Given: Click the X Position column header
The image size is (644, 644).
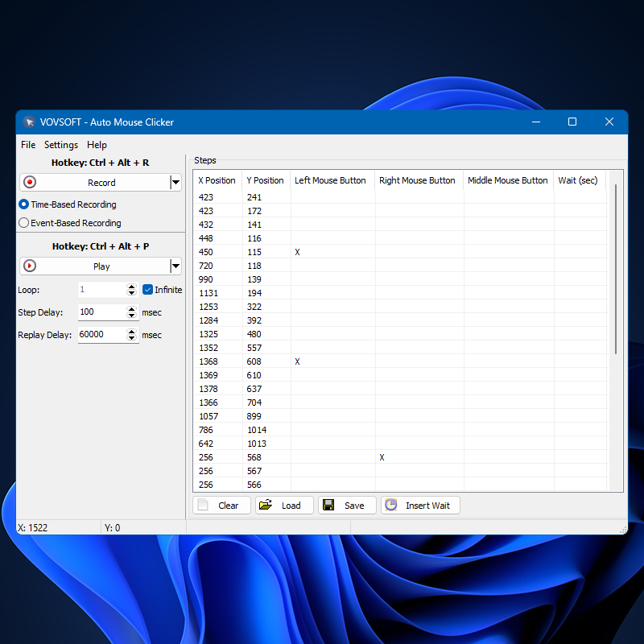Looking at the screenshot, I should point(217,180).
